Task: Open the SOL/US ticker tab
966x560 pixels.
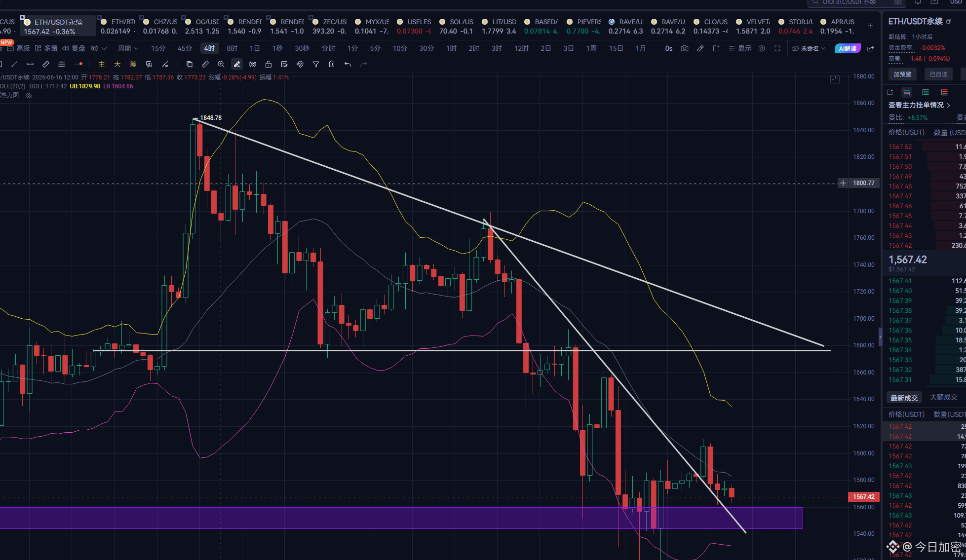Action: click(x=457, y=26)
